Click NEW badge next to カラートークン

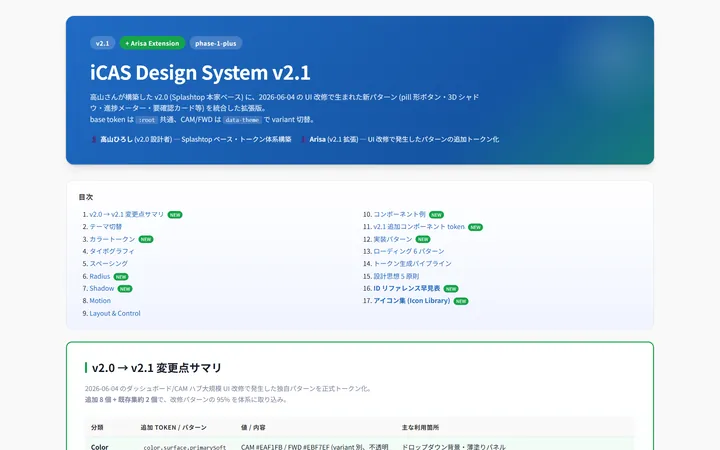[146, 239]
